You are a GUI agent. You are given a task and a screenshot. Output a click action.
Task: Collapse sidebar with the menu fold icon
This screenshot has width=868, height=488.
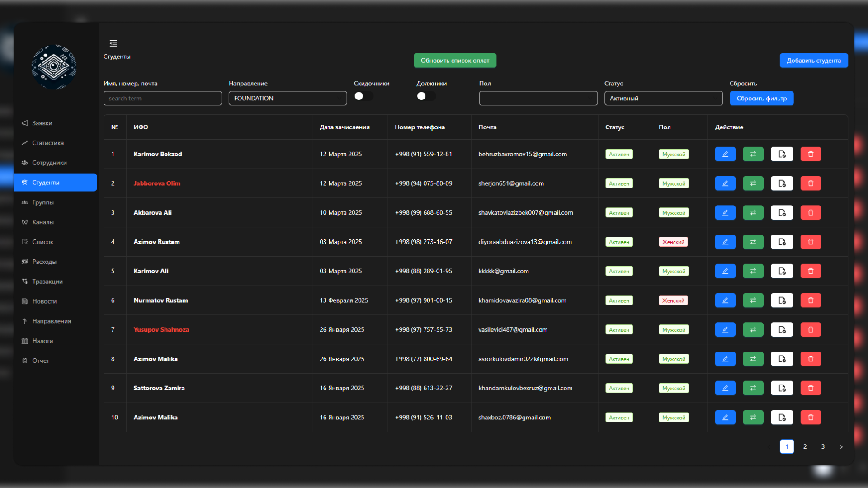click(113, 43)
